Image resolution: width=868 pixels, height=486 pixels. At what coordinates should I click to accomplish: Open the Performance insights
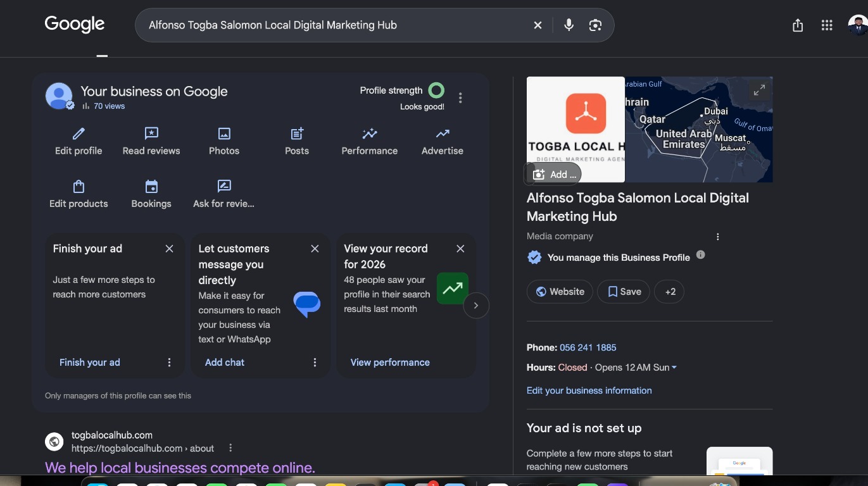pos(370,142)
